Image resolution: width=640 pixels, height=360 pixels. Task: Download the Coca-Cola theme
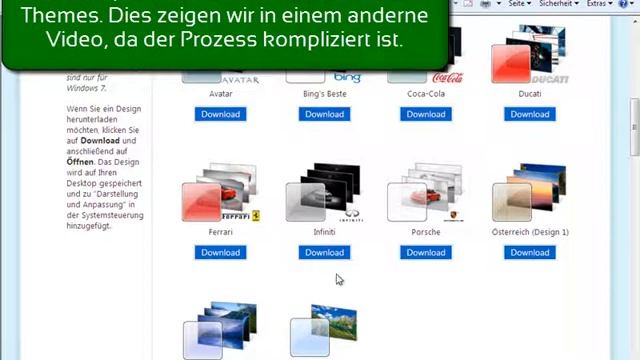426,114
